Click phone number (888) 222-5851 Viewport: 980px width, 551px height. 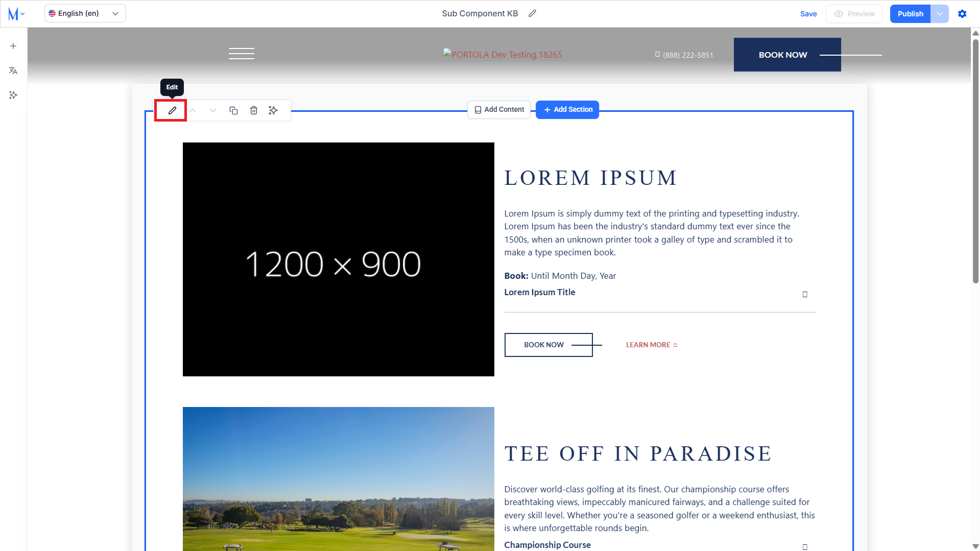coord(688,55)
